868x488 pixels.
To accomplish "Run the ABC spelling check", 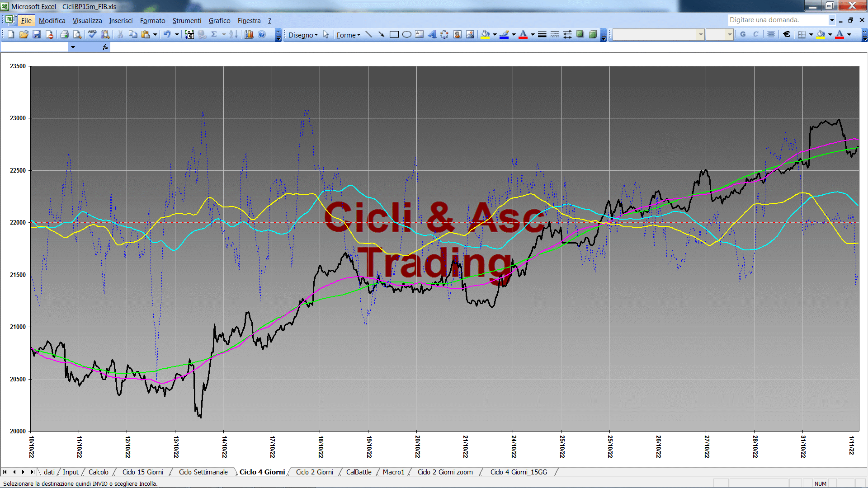I will coord(92,34).
